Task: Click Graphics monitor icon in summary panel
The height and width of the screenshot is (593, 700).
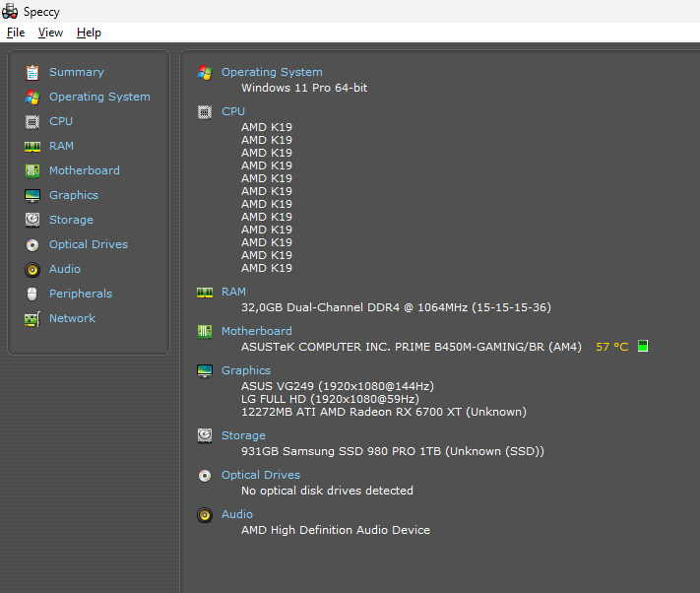Action: pyautogui.click(x=205, y=371)
